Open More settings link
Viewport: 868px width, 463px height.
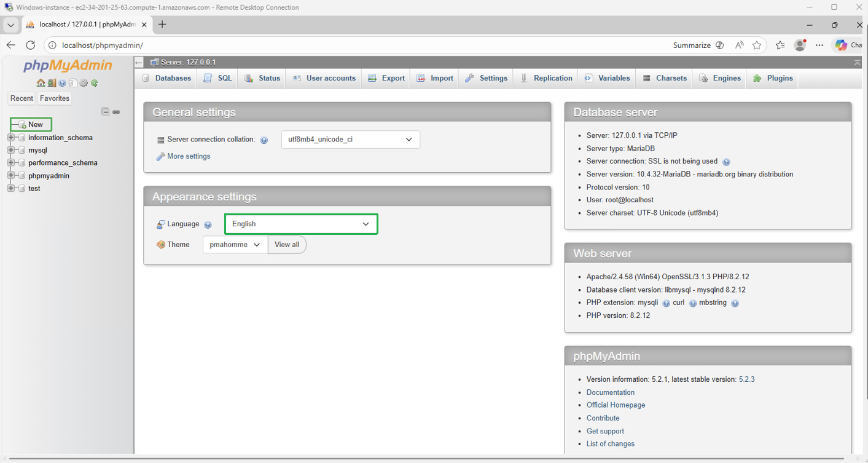pos(187,156)
